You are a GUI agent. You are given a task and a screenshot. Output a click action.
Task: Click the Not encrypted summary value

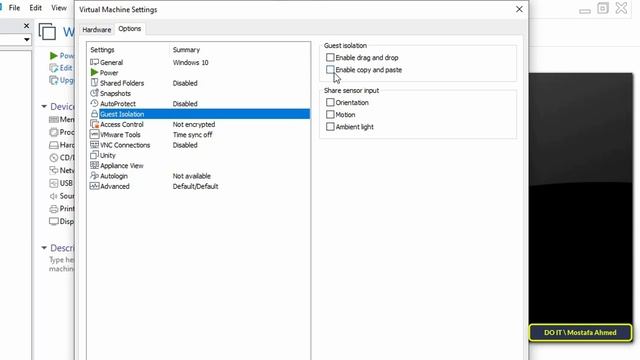point(194,124)
